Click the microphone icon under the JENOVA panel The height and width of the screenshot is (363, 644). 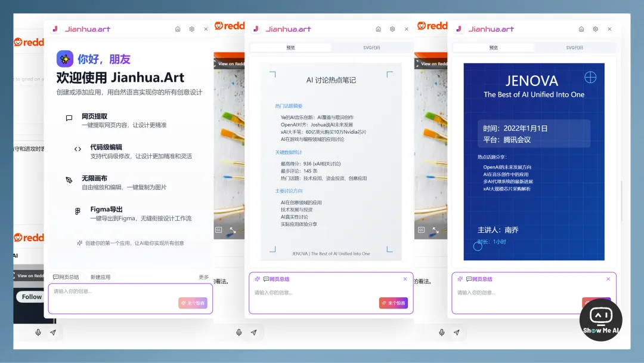441,332
